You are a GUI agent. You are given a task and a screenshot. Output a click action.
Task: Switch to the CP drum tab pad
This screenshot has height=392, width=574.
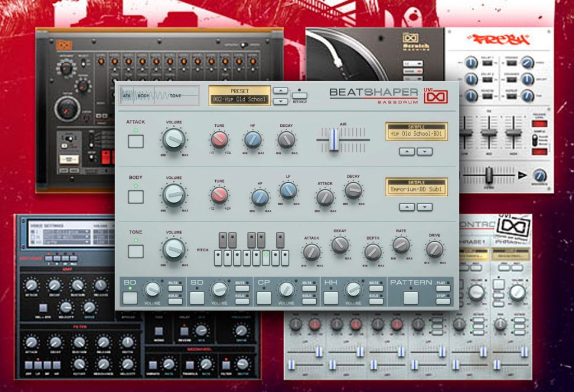click(x=264, y=298)
